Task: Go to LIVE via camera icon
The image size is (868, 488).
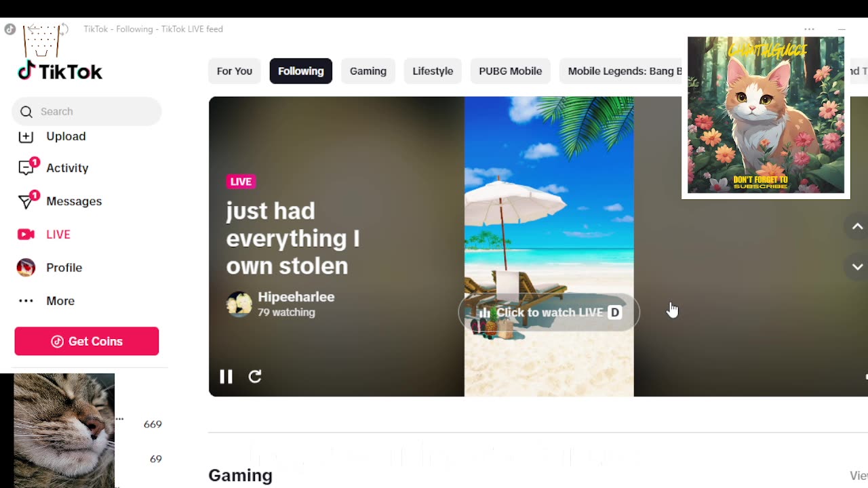Action: [26, 235]
